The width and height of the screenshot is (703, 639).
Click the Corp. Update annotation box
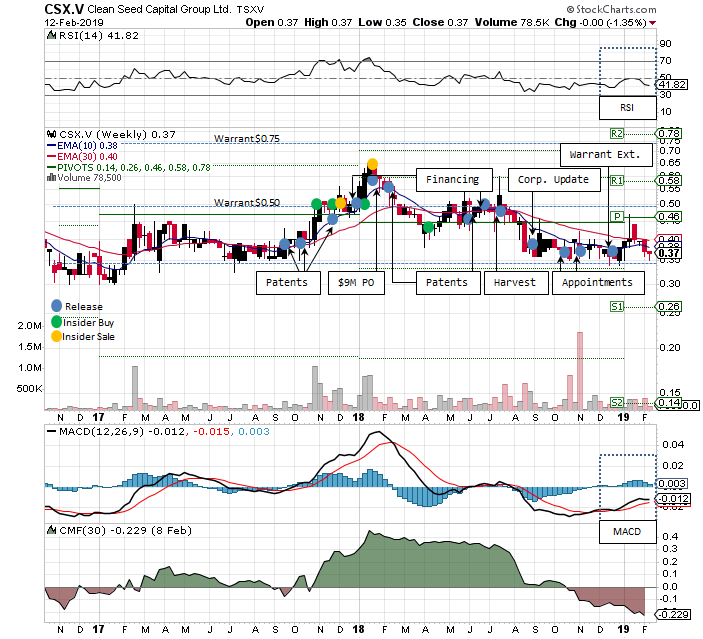[554, 180]
